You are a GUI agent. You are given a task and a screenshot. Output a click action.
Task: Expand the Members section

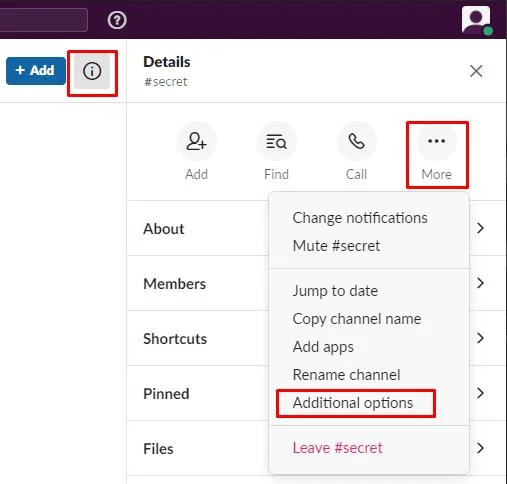pyautogui.click(x=316, y=283)
